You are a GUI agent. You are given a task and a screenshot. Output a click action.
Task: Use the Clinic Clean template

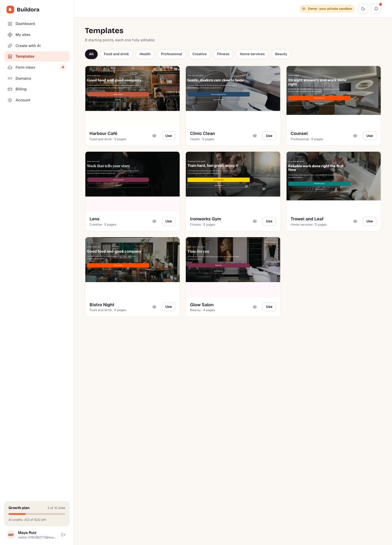pyautogui.click(x=269, y=136)
